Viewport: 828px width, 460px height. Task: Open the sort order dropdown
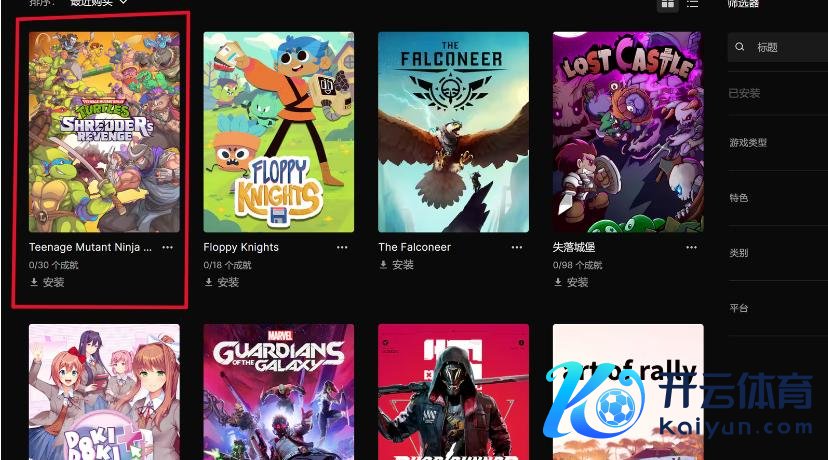[99, 3]
